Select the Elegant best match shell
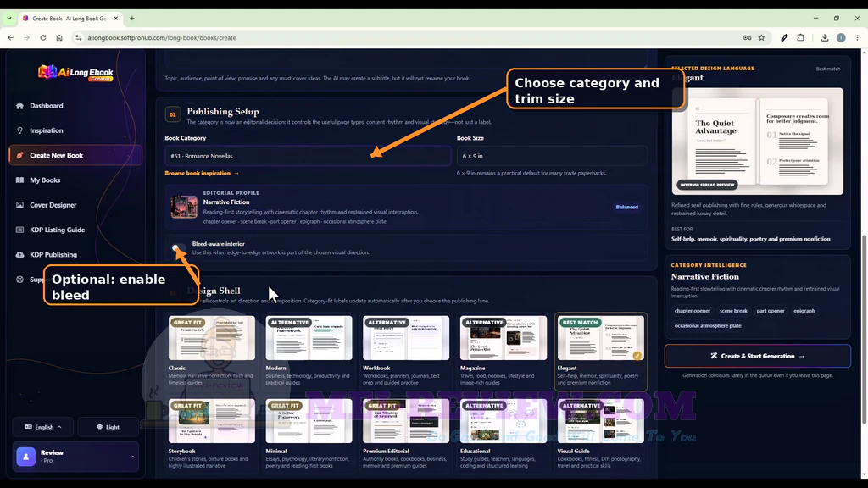868x488 pixels. (601, 352)
